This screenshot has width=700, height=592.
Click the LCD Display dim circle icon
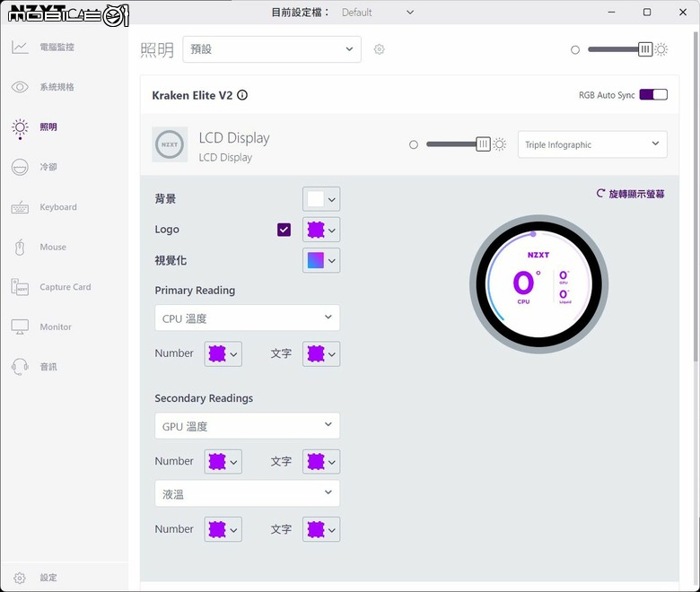[414, 145]
